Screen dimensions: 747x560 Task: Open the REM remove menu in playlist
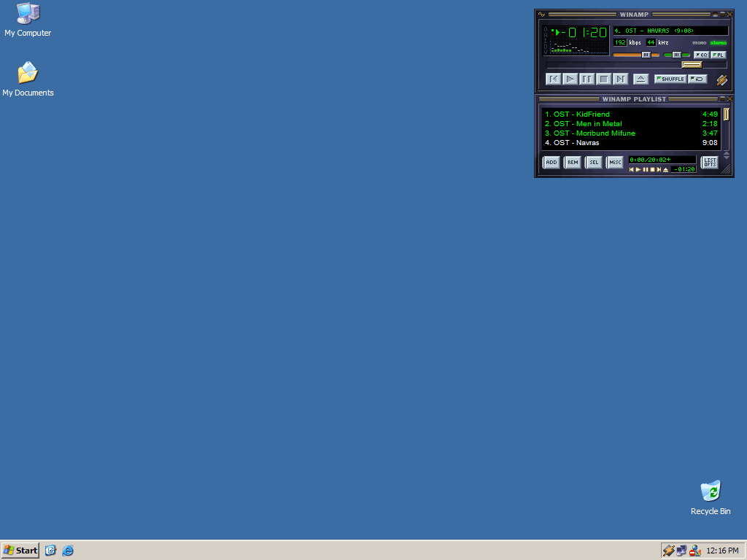573,163
